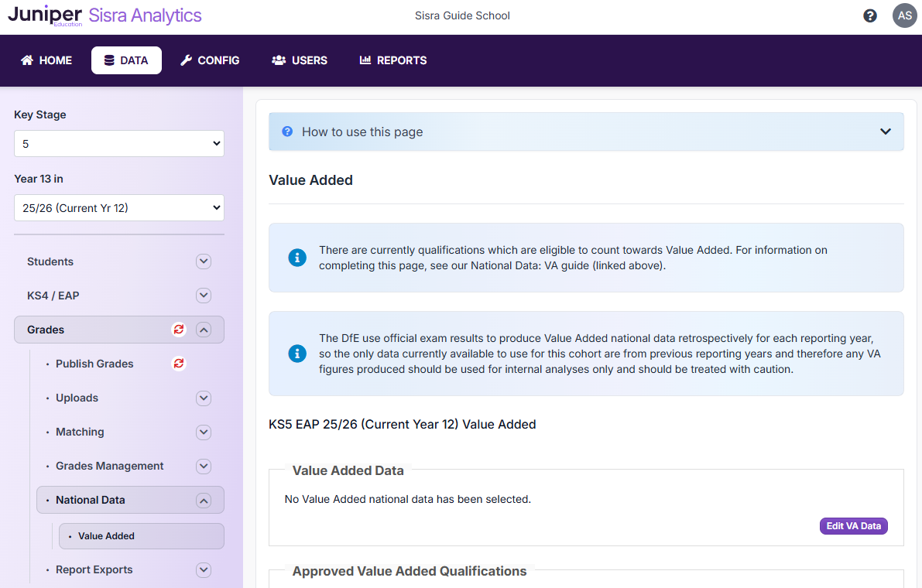This screenshot has width=922, height=588.
Task: Click the No Value Added national data message
Action: pyautogui.click(x=407, y=499)
